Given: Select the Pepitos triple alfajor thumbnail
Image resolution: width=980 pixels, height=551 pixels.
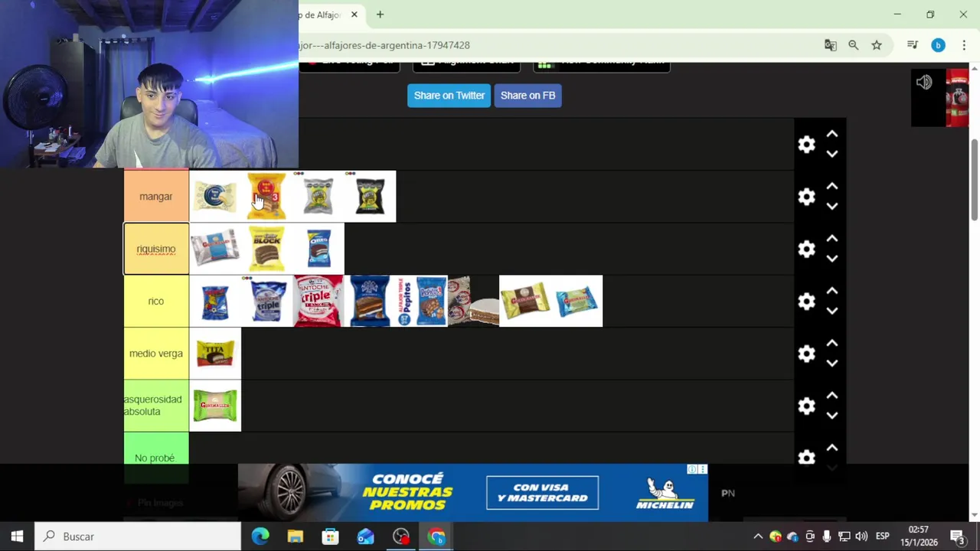Looking at the screenshot, I should (x=422, y=301).
